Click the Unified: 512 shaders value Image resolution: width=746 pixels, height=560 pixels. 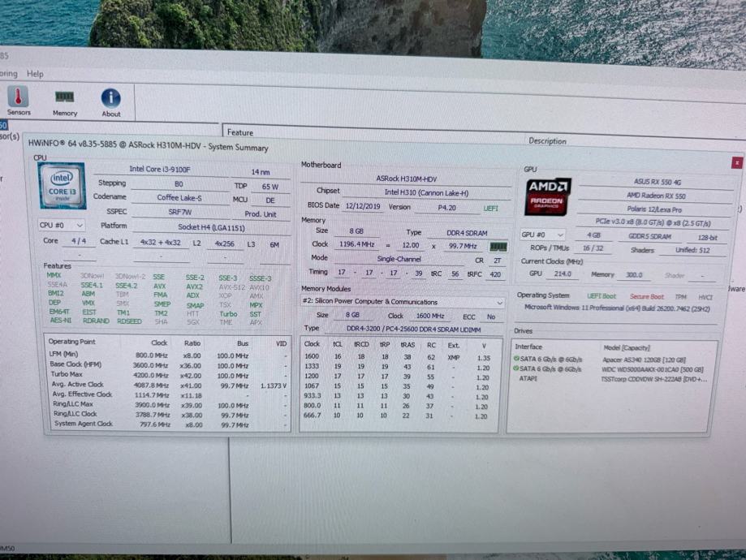(692, 250)
